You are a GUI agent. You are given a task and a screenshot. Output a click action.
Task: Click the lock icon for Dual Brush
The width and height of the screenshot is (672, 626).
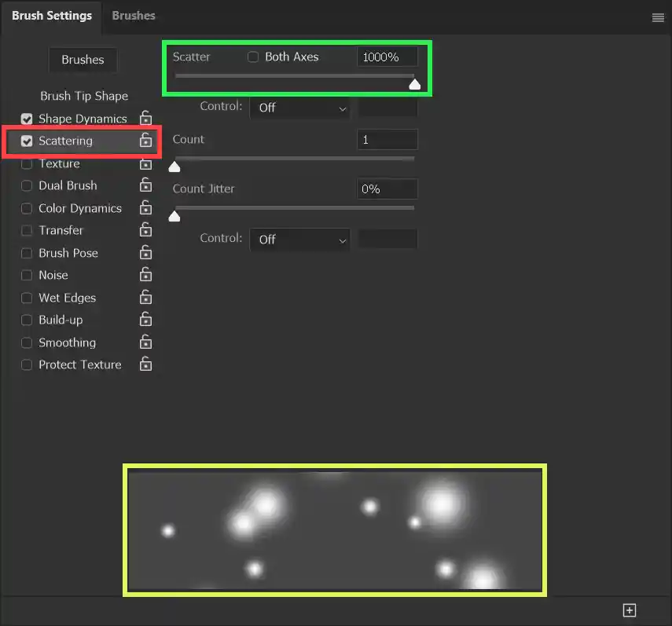click(x=145, y=185)
